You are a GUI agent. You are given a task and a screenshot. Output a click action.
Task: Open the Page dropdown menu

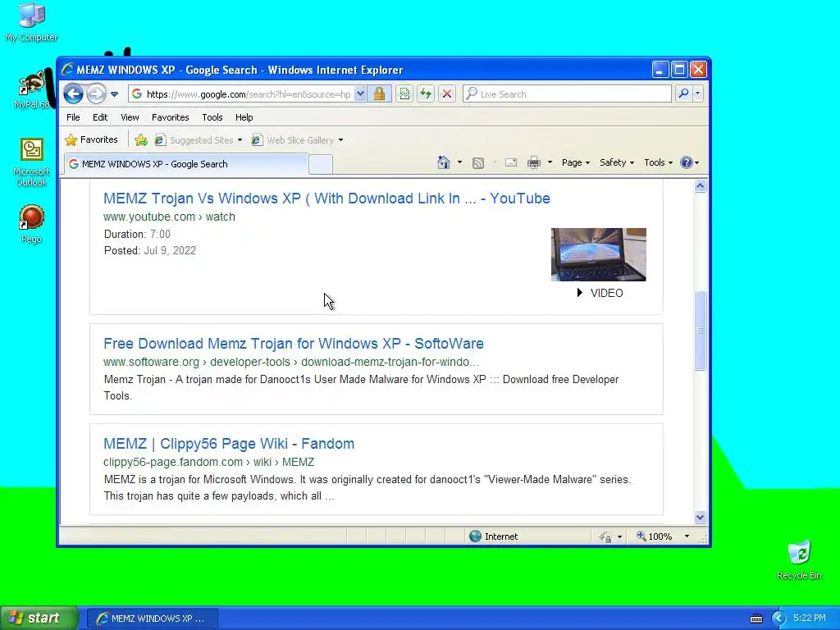pyautogui.click(x=575, y=162)
